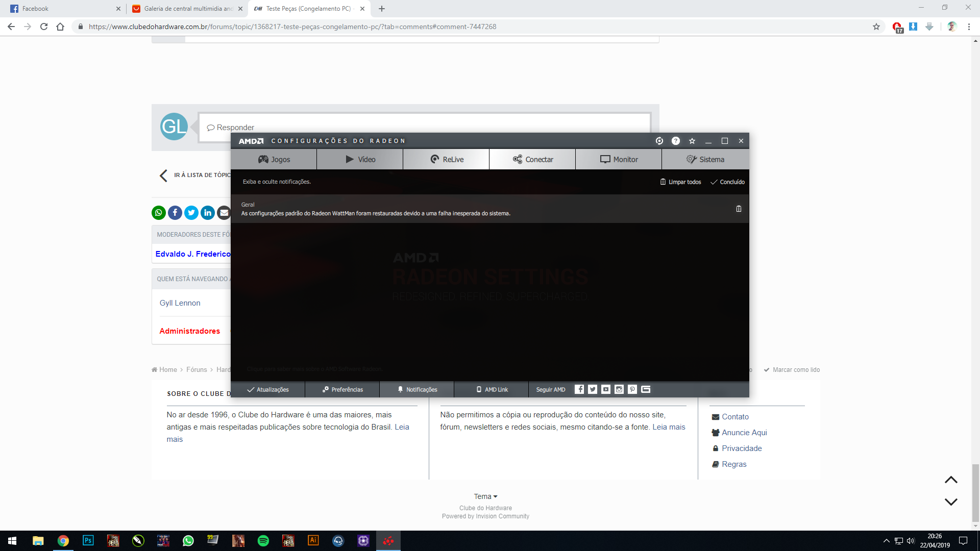Click the browser reload button

(44, 27)
